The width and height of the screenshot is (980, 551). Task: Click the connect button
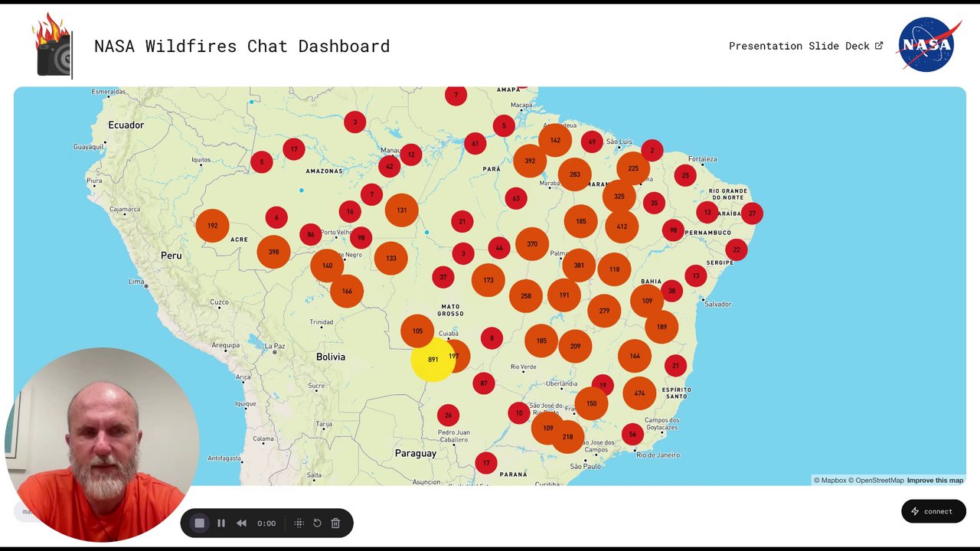pyautogui.click(x=933, y=511)
